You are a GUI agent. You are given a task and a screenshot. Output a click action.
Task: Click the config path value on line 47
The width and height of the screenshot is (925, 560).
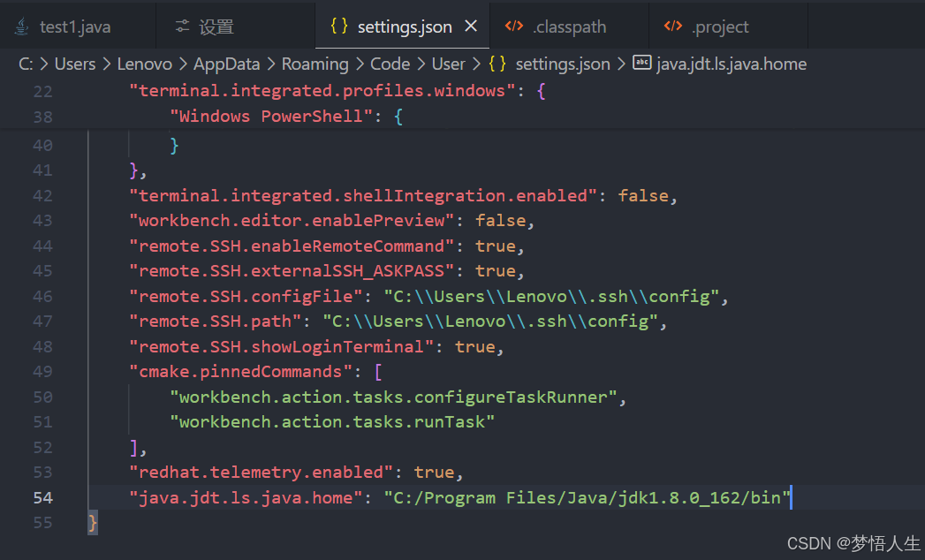tap(490, 321)
